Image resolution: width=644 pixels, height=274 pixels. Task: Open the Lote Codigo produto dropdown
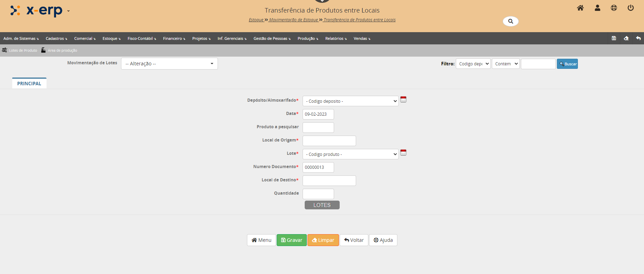(350, 154)
